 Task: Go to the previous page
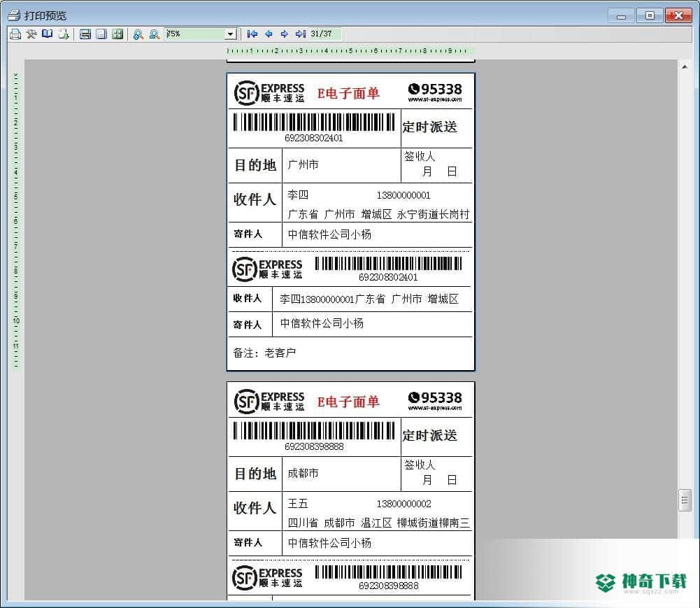coord(269,34)
